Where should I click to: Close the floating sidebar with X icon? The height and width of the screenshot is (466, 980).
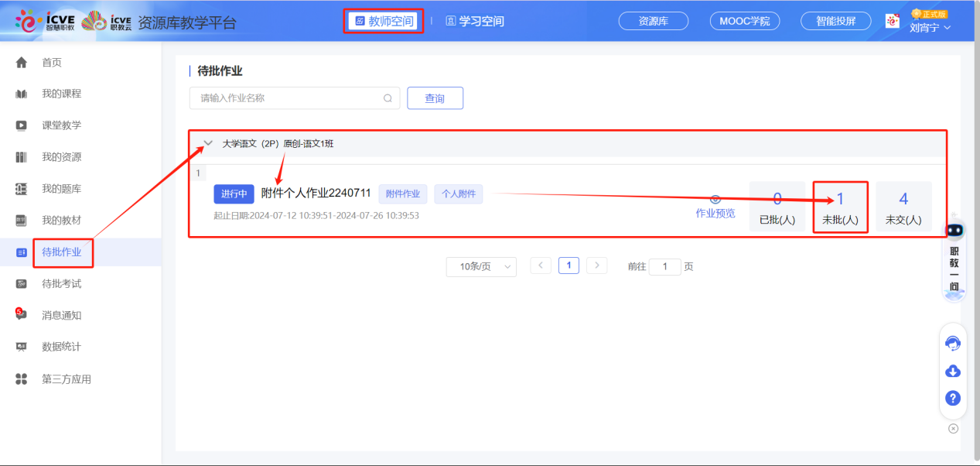pos(953,428)
